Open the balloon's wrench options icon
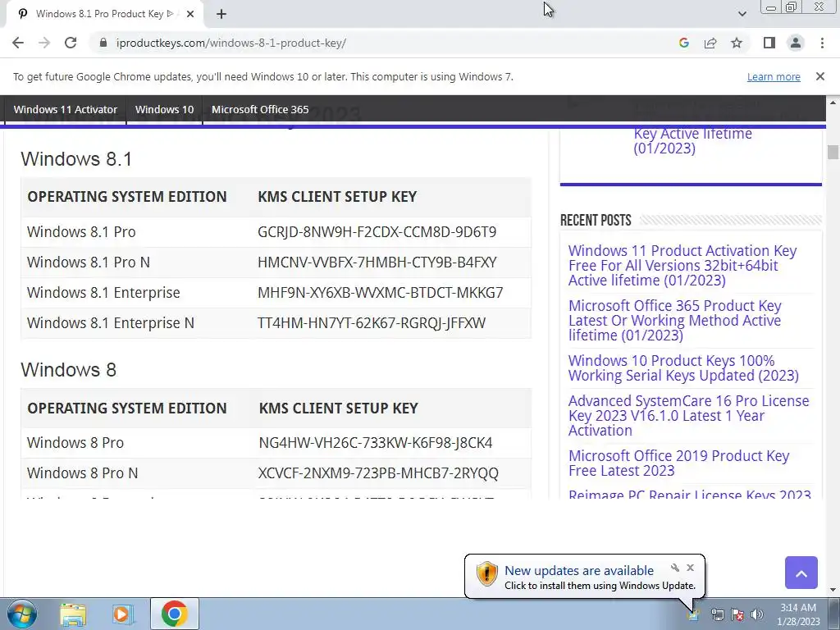840x630 pixels. pos(675,568)
